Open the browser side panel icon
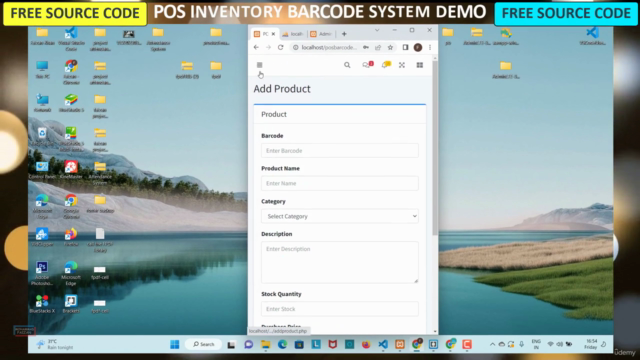The height and width of the screenshot is (360, 640). tap(405, 47)
